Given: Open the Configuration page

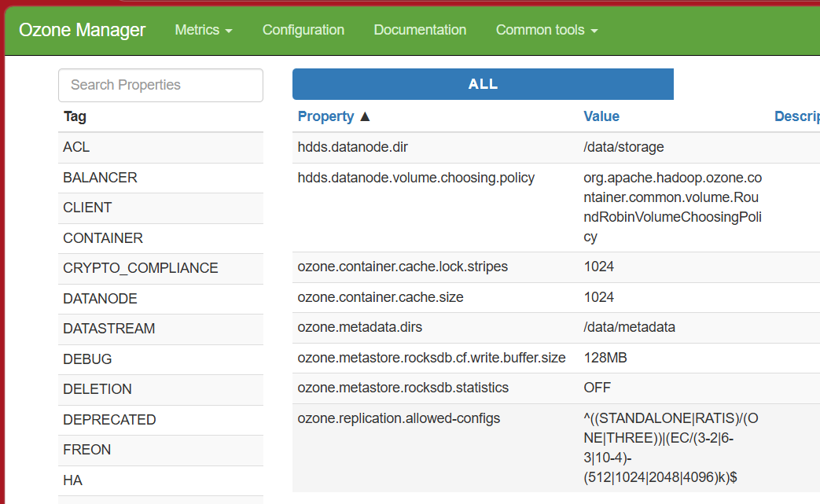Looking at the screenshot, I should click(303, 31).
